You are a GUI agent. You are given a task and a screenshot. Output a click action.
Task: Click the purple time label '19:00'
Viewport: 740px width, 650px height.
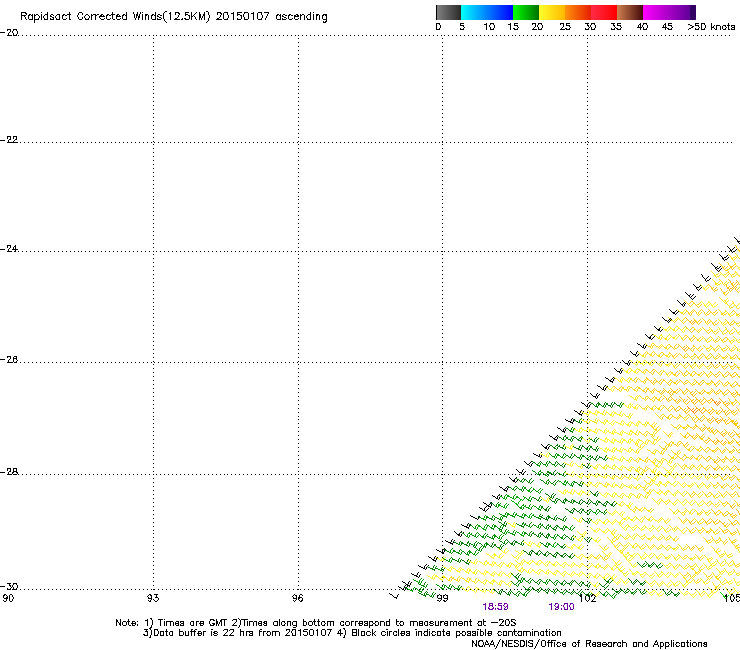pyautogui.click(x=561, y=607)
